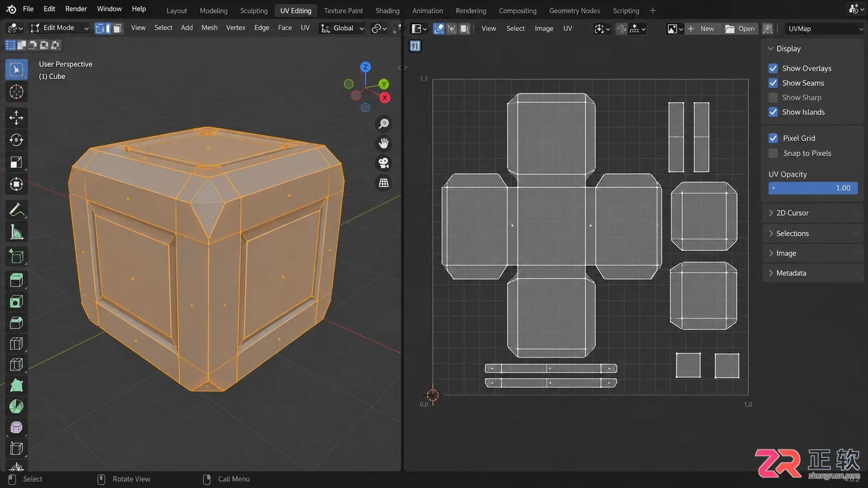Click the viewport zoom magnifier gizmo
The height and width of the screenshot is (488, 868).
[383, 124]
